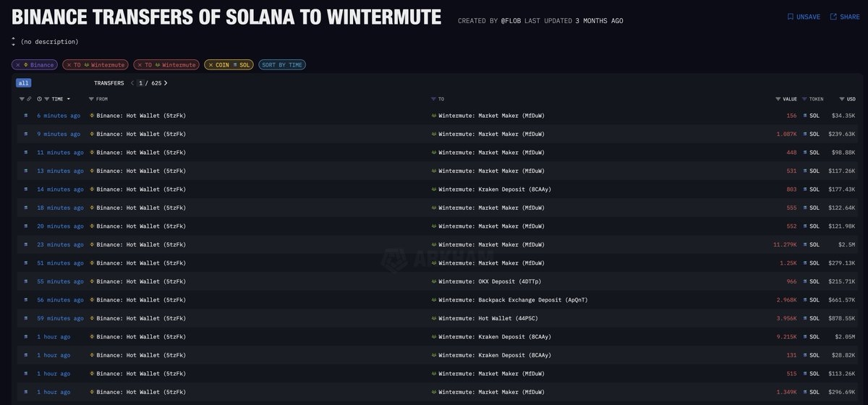Expand the description toggle arrows
This screenshot has height=405, width=868.
click(x=13, y=42)
